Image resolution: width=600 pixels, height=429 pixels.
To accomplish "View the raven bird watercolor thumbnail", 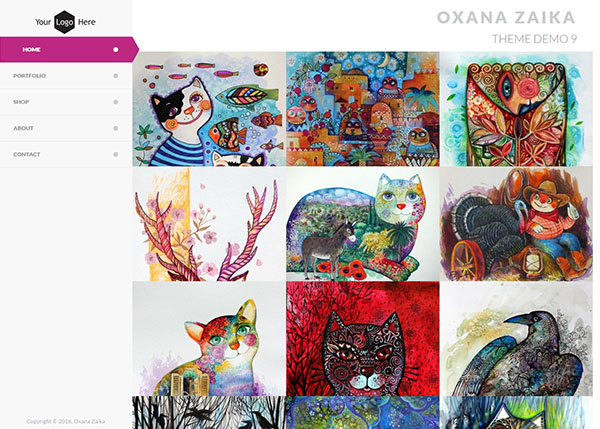I will 516,339.
